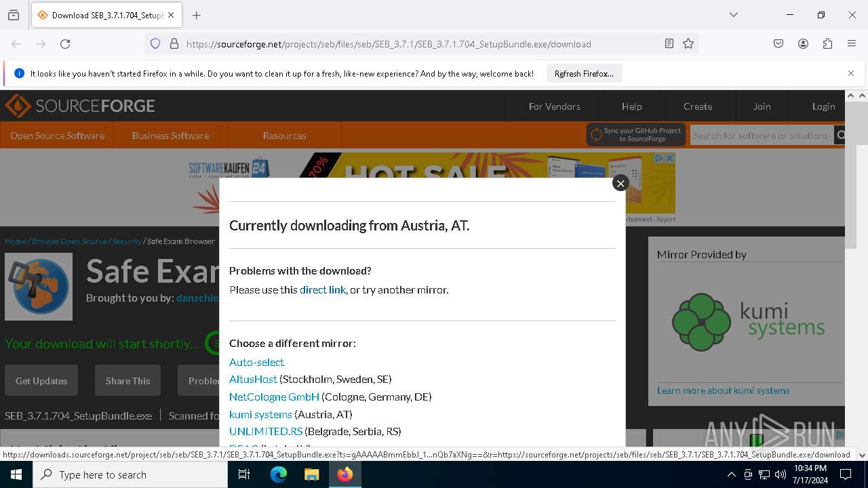
Task: Open the list all tabs dropdown
Action: click(733, 15)
